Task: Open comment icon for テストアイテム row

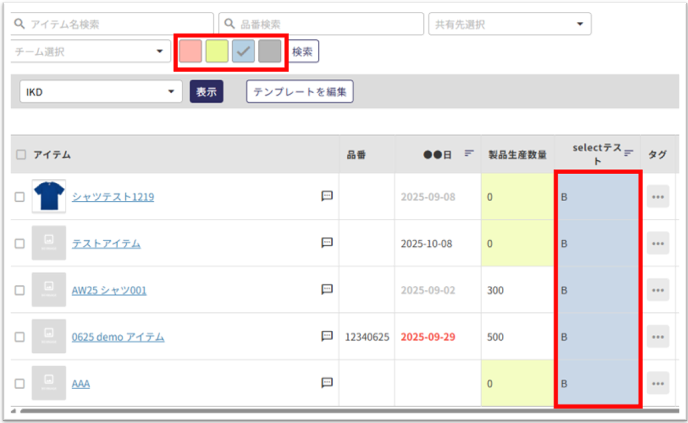Action: click(327, 243)
